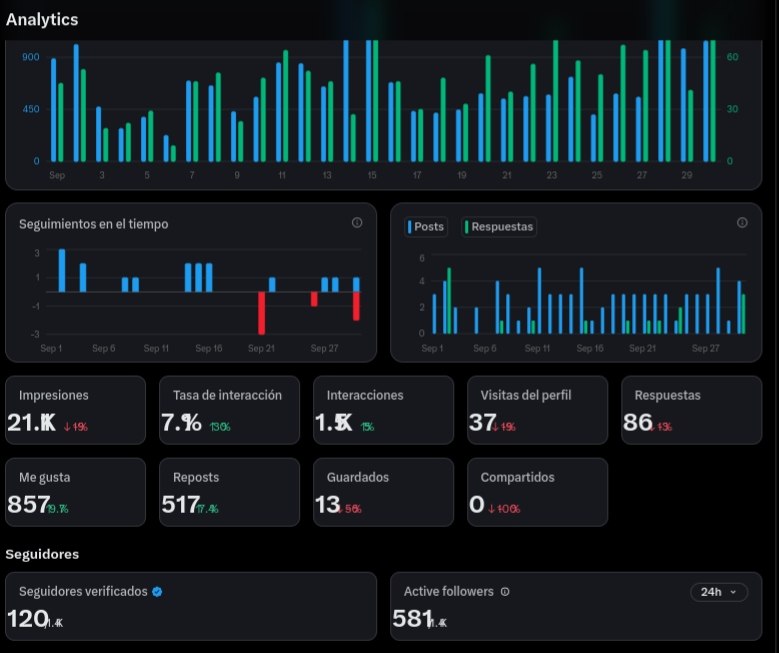Open the Seguidores verificados card
The height and width of the screenshot is (653, 779).
tap(191, 606)
